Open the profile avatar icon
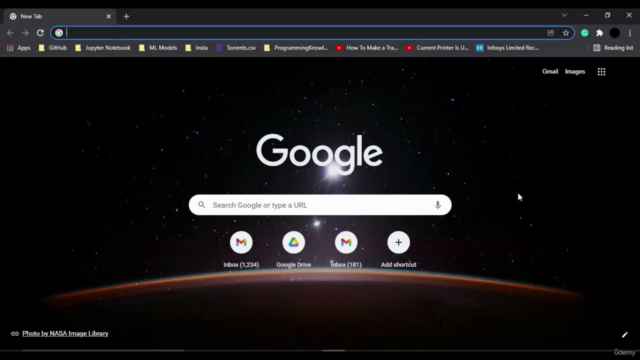This screenshot has width=640, height=360. pyautogui.click(x=614, y=33)
